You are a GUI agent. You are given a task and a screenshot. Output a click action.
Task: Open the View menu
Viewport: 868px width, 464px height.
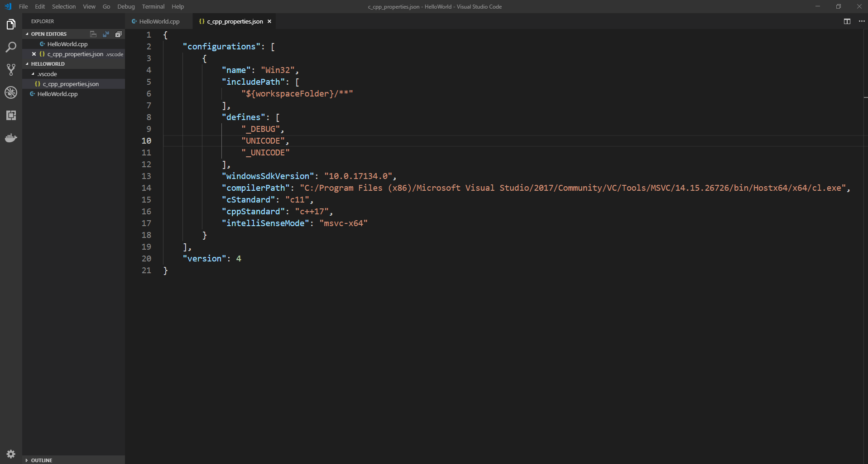tap(89, 6)
